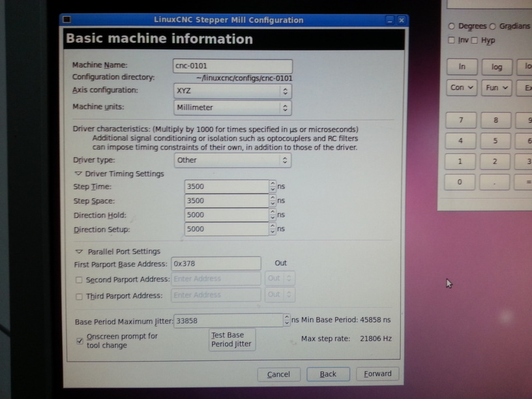Viewport: 532px width, 399px height.
Task: Open the Con dropdown in calculator
Action: (x=462, y=87)
